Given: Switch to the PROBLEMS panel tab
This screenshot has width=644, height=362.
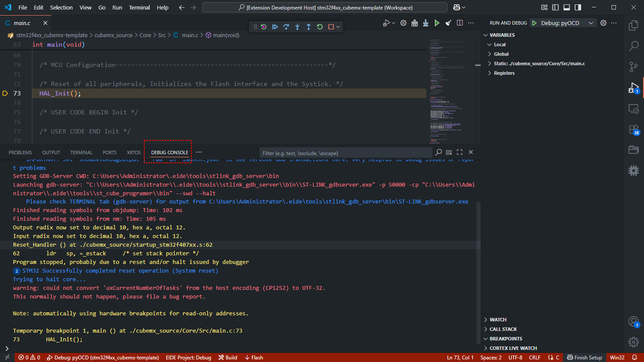Looking at the screenshot, I should pos(20,152).
